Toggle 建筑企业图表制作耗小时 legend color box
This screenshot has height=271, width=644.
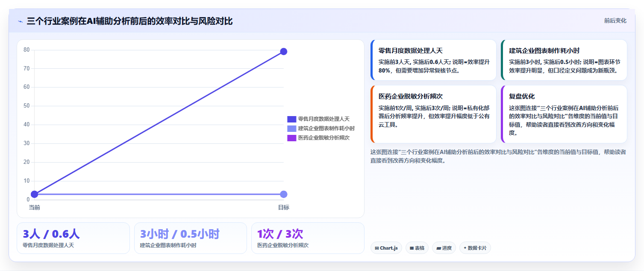click(x=291, y=128)
